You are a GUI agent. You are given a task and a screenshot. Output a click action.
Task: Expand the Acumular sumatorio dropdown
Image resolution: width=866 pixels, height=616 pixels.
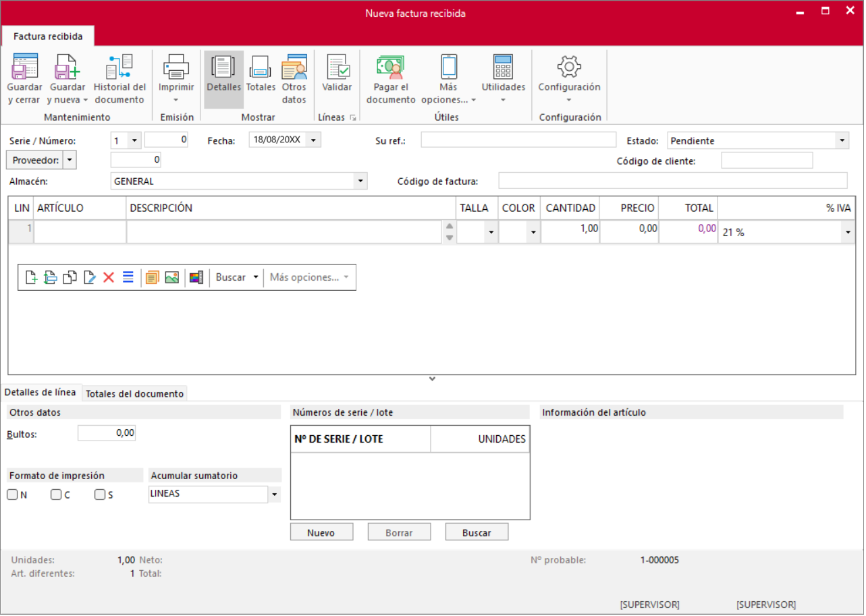275,495
